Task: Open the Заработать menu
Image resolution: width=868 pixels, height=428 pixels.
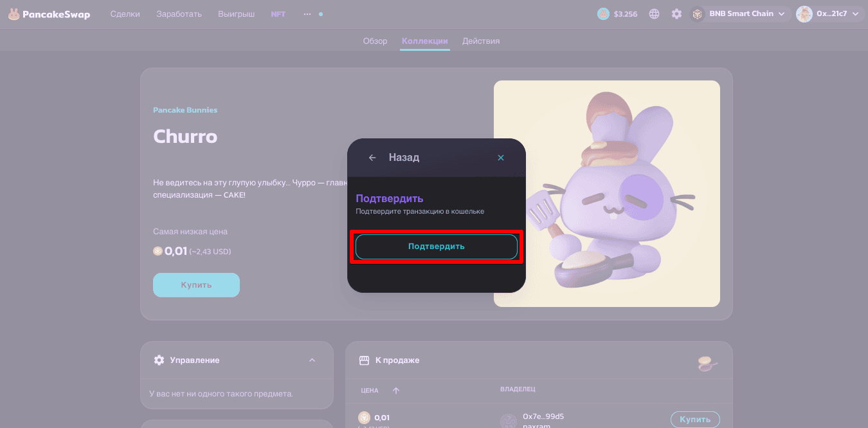Action: (x=179, y=14)
